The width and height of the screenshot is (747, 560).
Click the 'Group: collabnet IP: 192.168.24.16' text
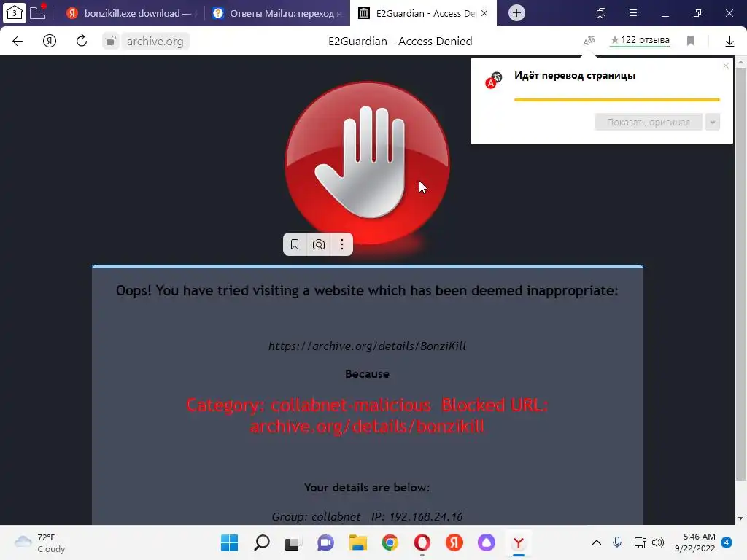[x=367, y=516]
